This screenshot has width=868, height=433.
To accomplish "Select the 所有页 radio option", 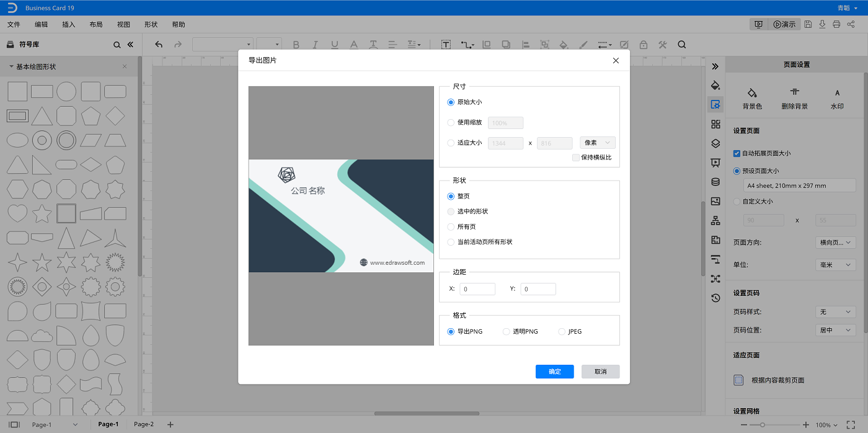I will pyautogui.click(x=451, y=227).
